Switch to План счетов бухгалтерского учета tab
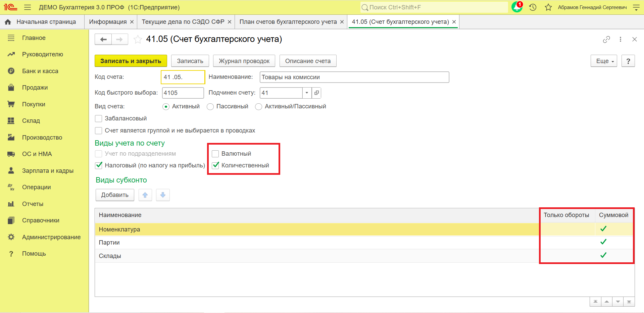This screenshot has height=313, width=644. [288, 22]
